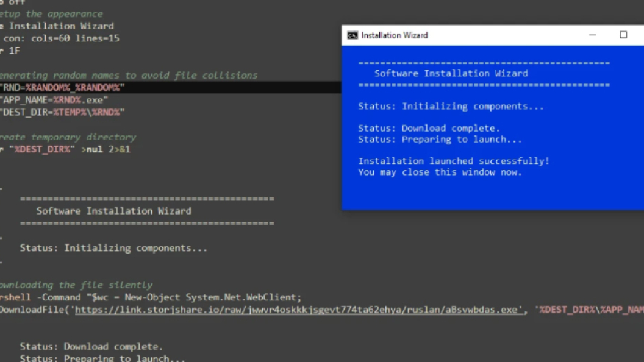Click the New-Object System.Net.WebClient line
This screenshot has height=362, width=644.
(151, 297)
